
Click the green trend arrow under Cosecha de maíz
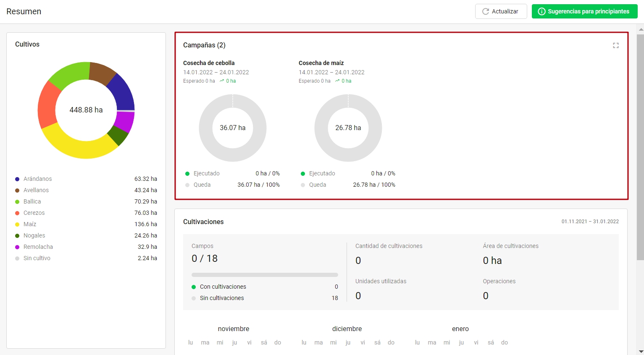[x=337, y=81]
